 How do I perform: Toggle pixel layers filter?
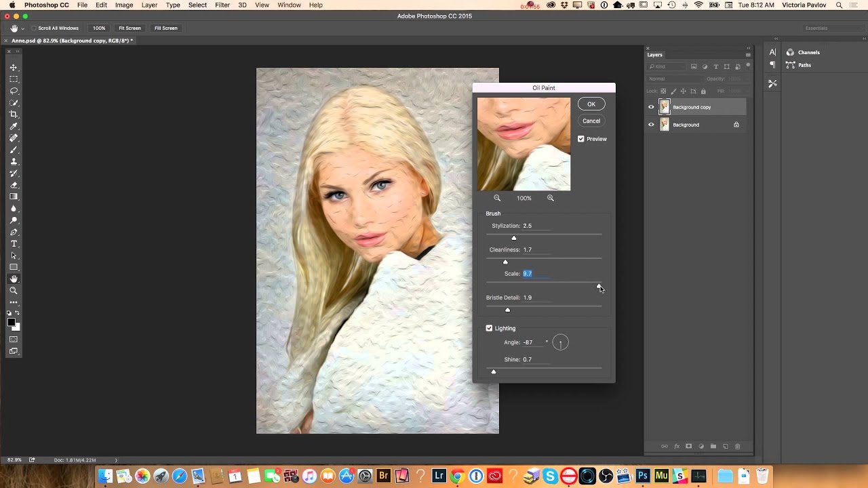tap(694, 66)
